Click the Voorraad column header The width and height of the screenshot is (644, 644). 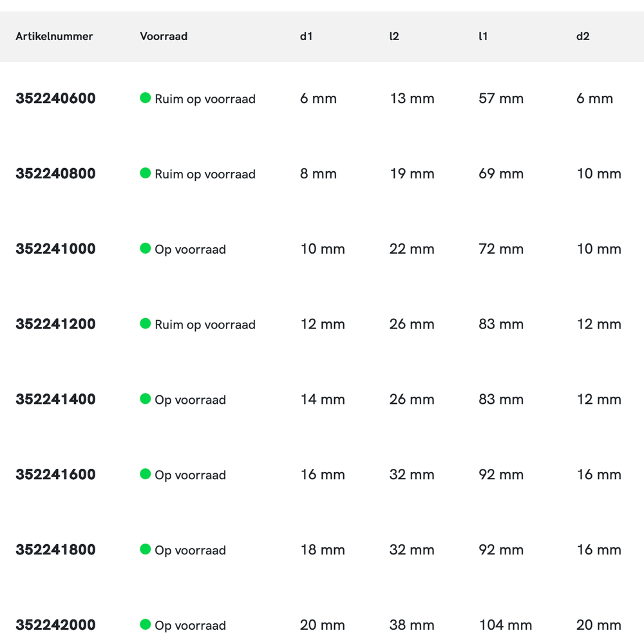(x=164, y=37)
